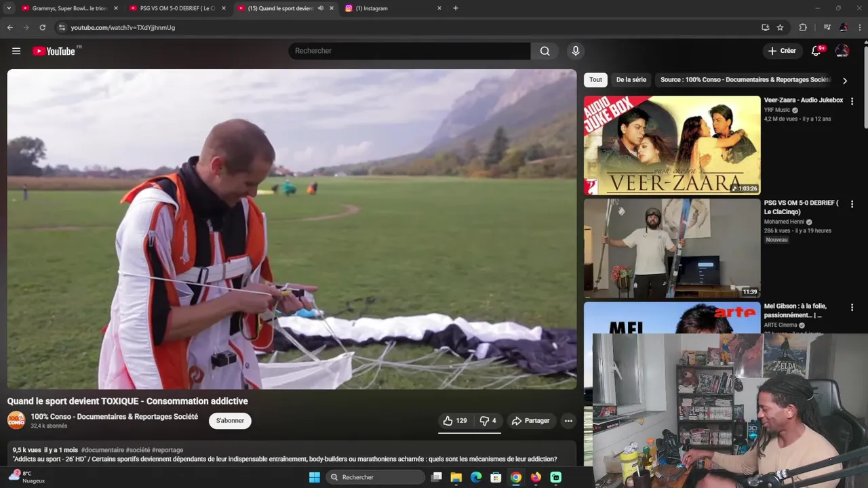The height and width of the screenshot is (488, 868).
Task: Bookmark this page with star icon
Action: pyautogui.click(x=781, y=27)
